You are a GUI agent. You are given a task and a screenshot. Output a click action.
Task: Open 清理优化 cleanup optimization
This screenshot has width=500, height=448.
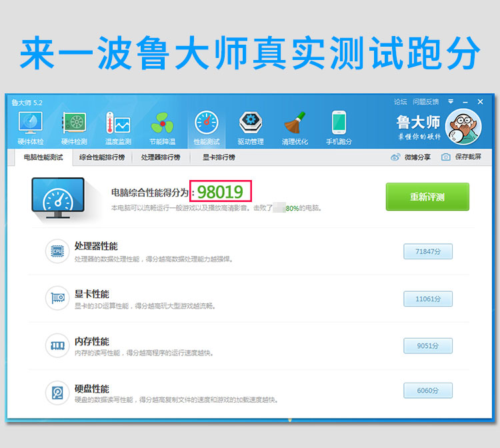point(295,128)
